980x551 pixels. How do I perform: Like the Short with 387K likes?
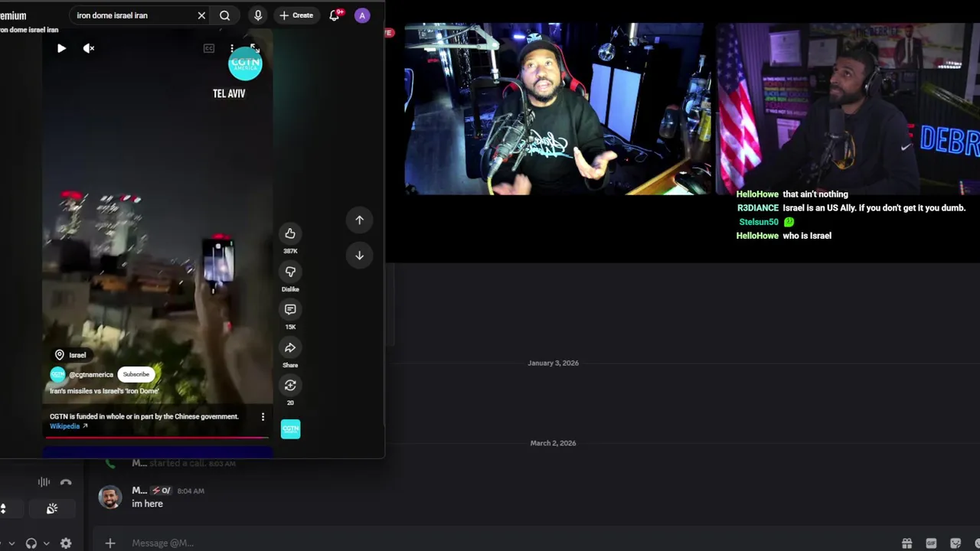point(290,233)
